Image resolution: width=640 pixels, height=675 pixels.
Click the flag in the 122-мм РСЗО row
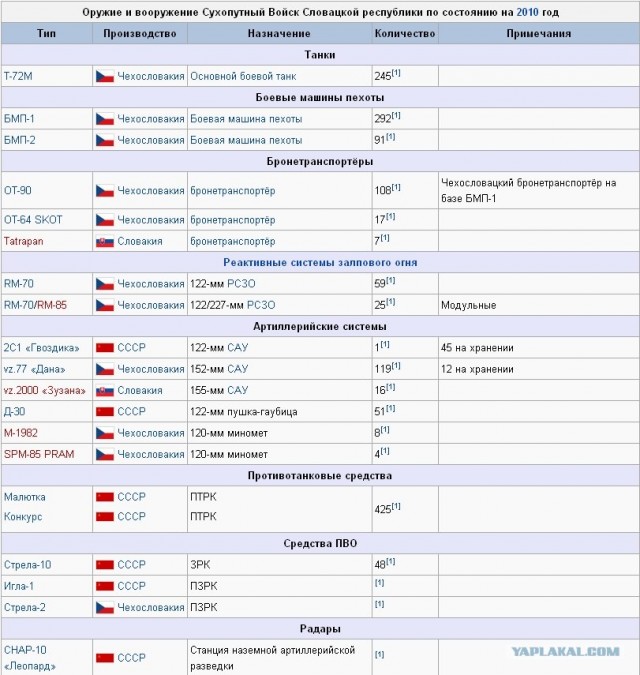coord(105,284)
